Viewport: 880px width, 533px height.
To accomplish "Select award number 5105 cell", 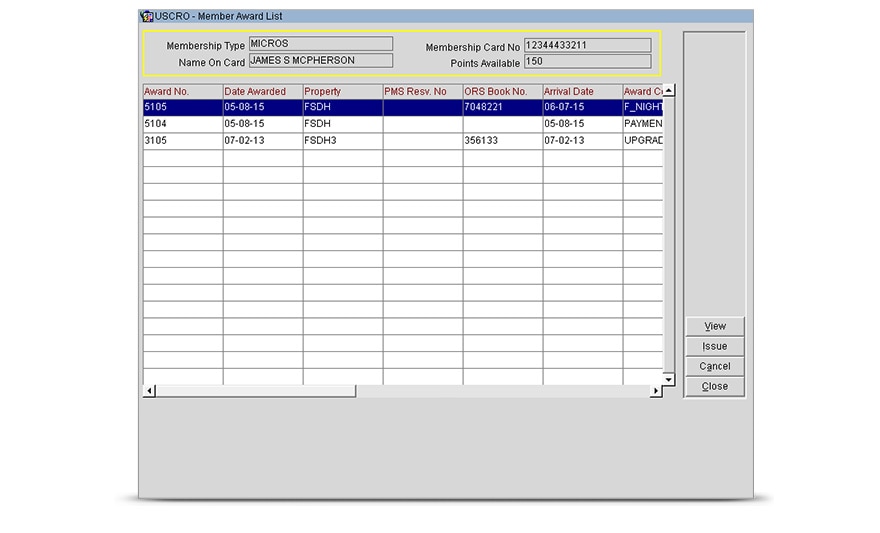I will pyautogui.click(x=183, y=108).
